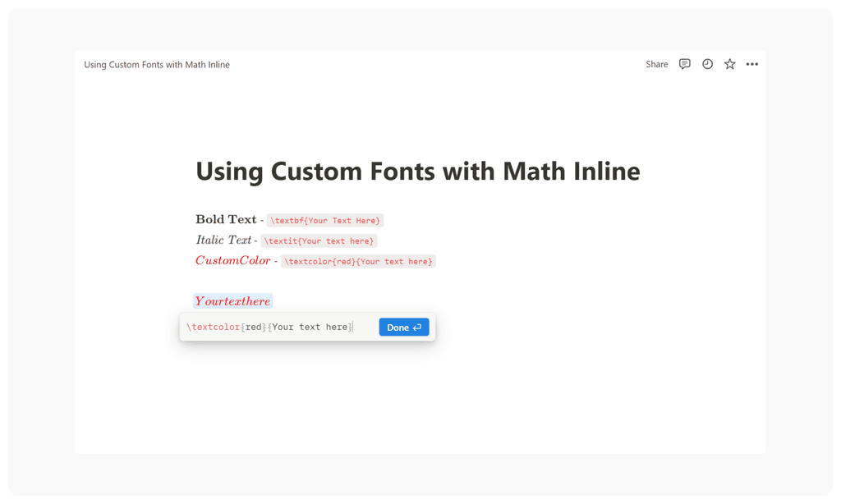Click the enter arrow on the Done button
Screen dimensions: 841x504
[416, 327]
